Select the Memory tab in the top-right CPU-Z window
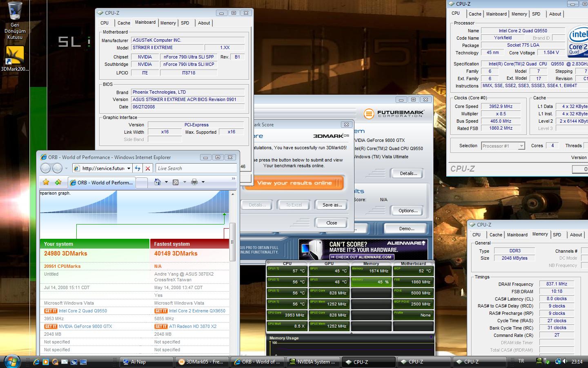The height and width of the screenshot is (368, 588). click(519, 14)
